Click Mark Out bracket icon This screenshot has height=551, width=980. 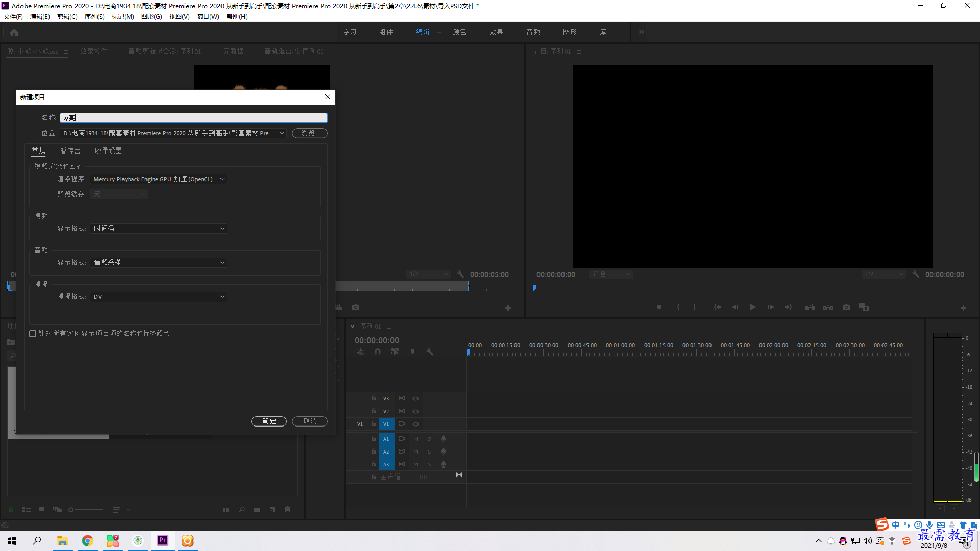(x=694, y=307)
